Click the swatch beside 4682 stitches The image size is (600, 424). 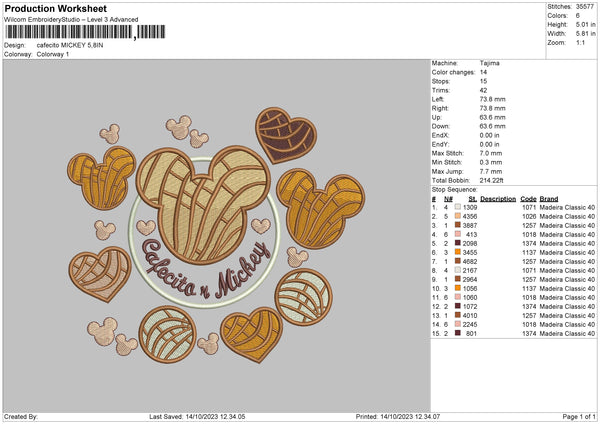click(458, 261)
